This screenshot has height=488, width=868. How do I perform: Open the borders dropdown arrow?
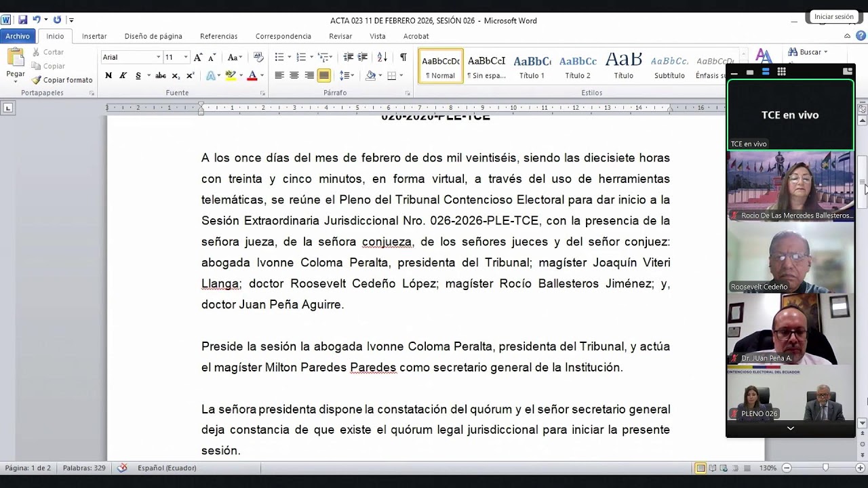tap(401, 76)
